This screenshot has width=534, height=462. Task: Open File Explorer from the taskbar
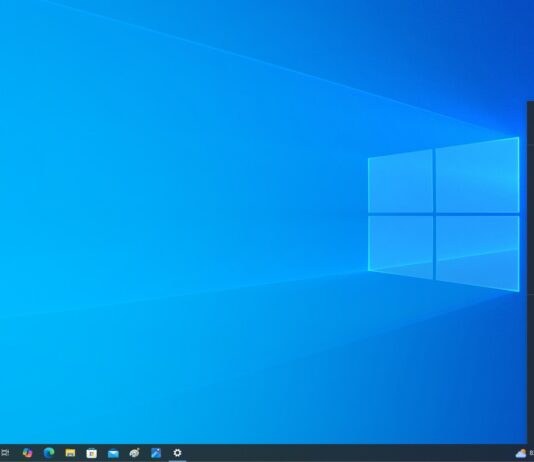click(x=70, y=453)
